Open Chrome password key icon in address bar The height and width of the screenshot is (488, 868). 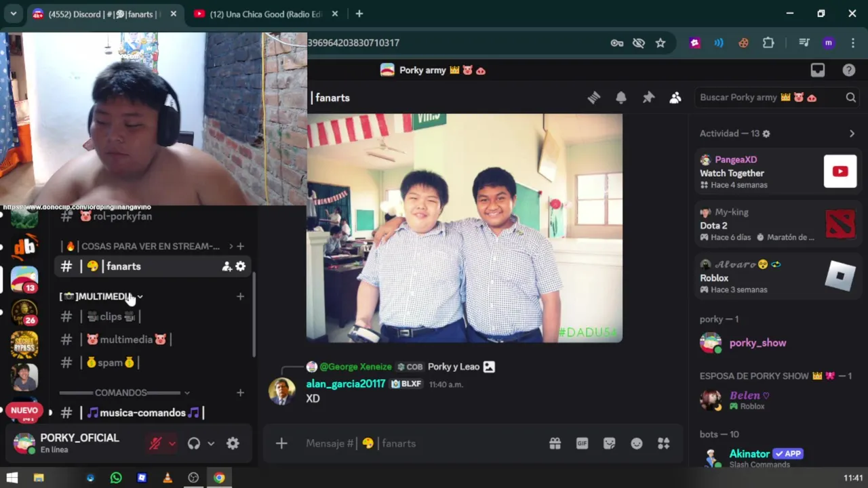[x=616, y=43]
